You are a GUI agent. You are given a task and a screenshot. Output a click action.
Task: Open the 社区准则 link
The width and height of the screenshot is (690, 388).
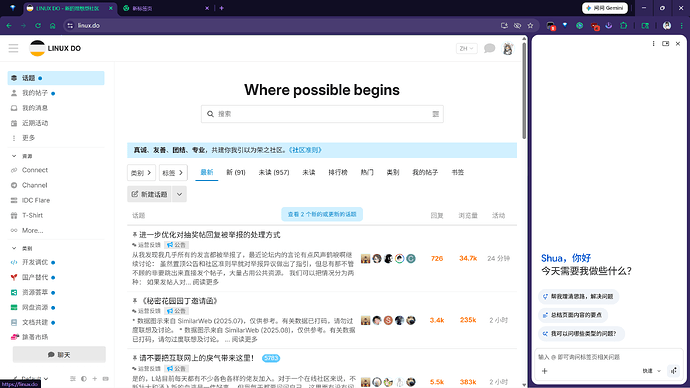(305, 150)
